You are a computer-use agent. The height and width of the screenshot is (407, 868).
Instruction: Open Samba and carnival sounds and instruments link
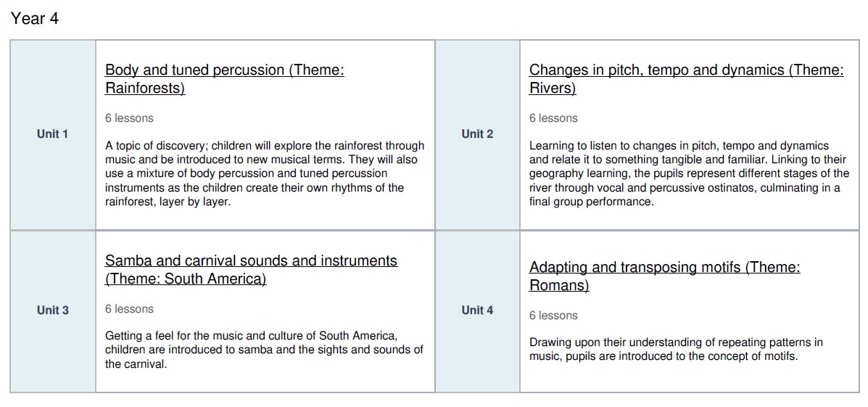click(x=251, y=260)
